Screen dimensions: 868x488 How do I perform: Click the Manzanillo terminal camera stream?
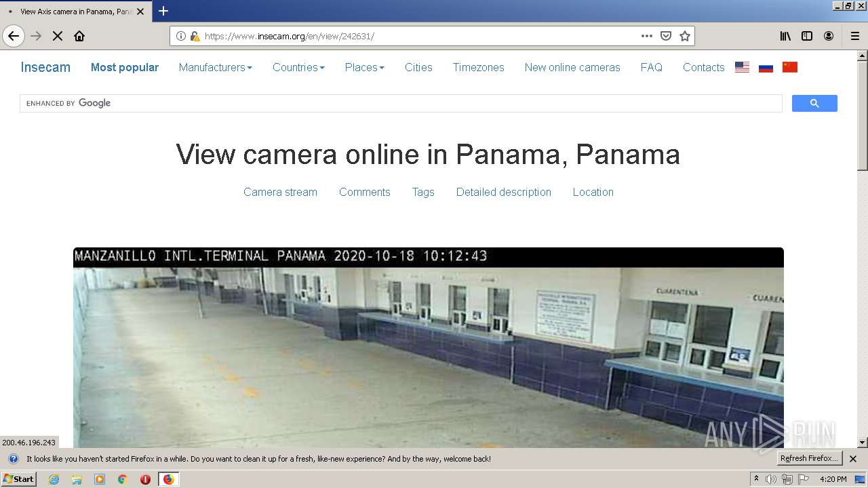coord(429,348)
